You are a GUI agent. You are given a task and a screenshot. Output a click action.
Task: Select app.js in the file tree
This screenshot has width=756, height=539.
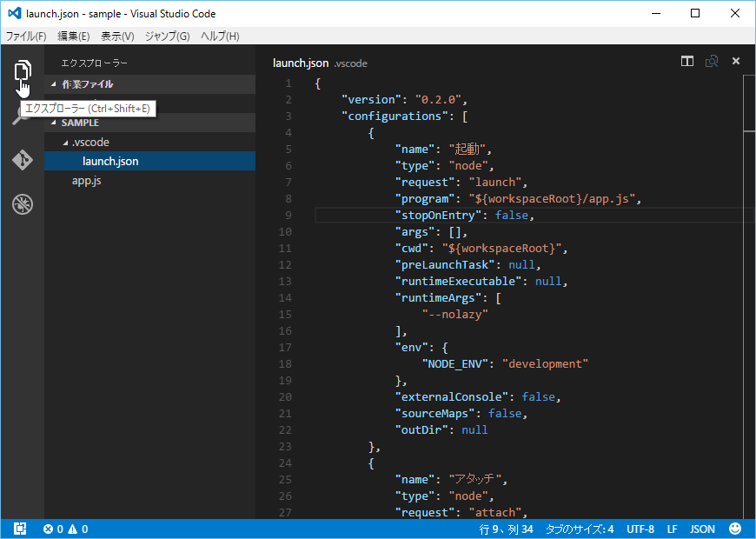point(87,181)
